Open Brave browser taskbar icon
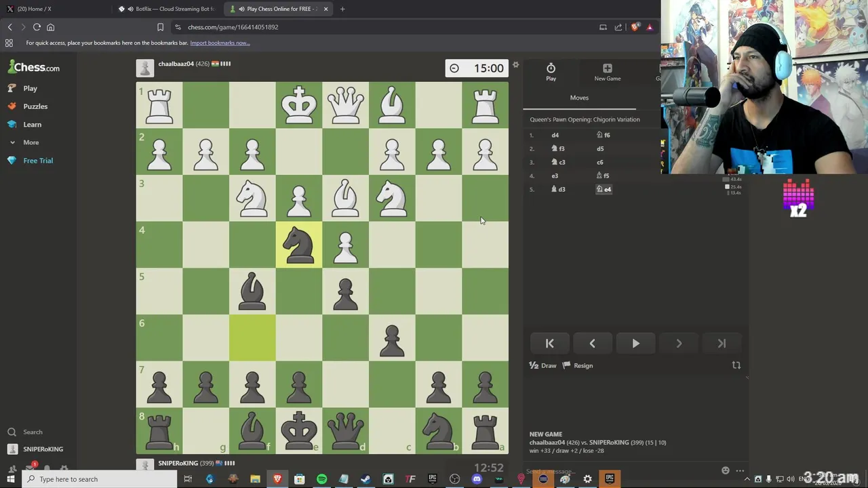This screenshot has width=868, height=488. coord(277,479)
